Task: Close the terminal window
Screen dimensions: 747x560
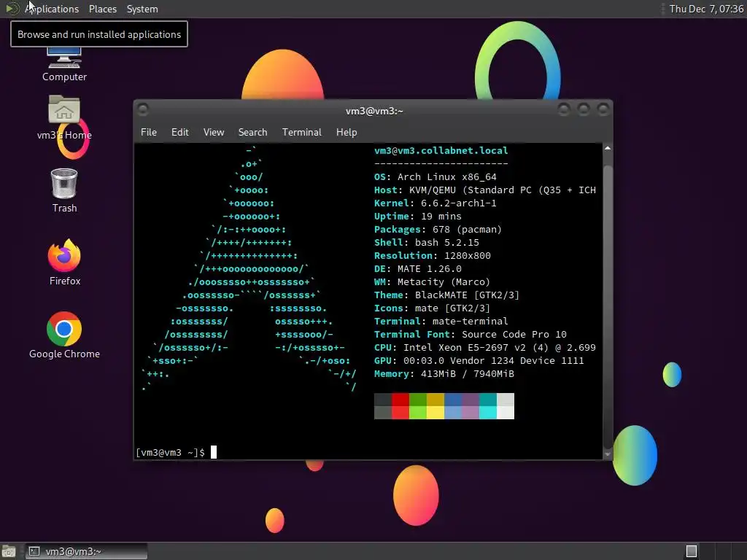Action: pos(603,109)
